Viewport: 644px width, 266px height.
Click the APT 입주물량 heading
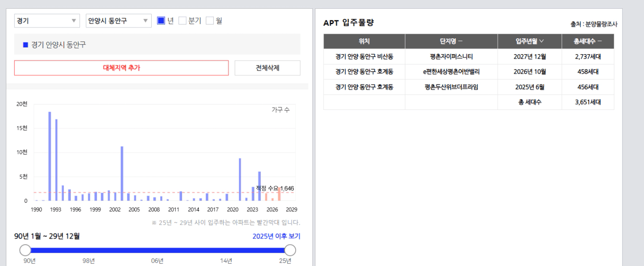tap(349, 23)
